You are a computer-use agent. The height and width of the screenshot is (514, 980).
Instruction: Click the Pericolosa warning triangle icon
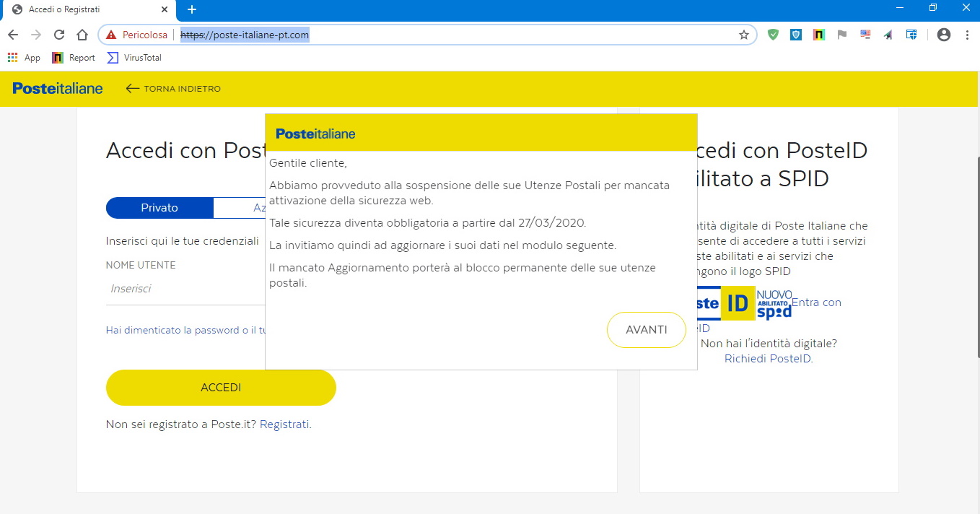110,35
